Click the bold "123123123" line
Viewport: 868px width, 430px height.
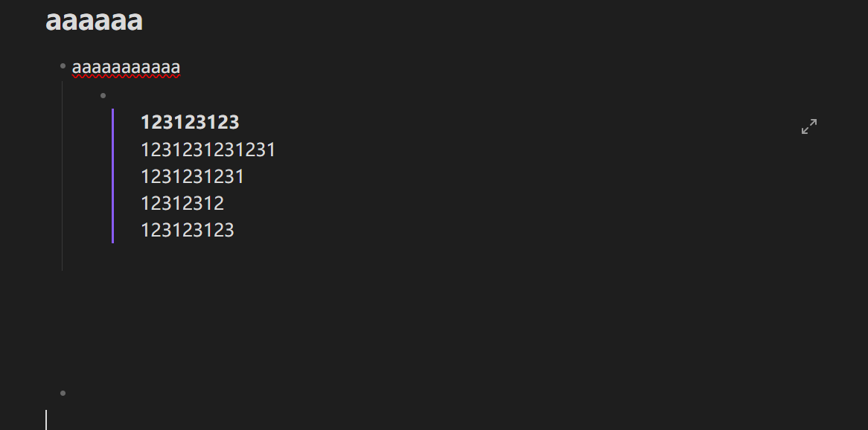190,123
